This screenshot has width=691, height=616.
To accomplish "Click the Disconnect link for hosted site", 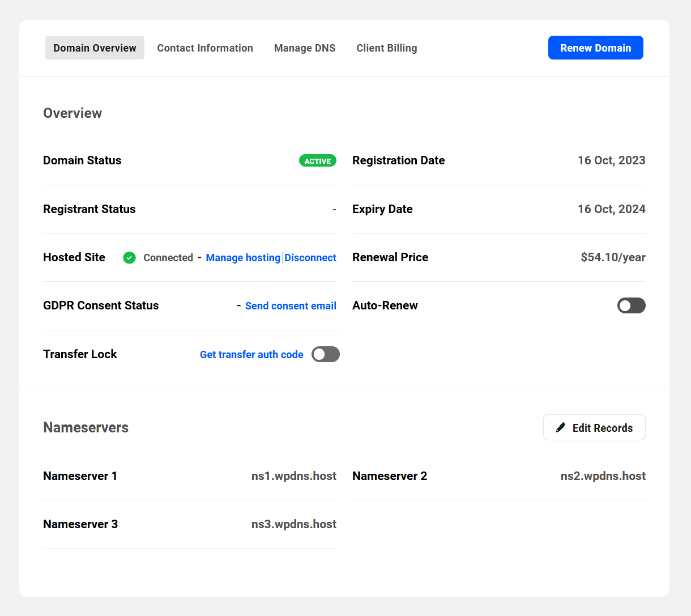I will click(310, 258).
